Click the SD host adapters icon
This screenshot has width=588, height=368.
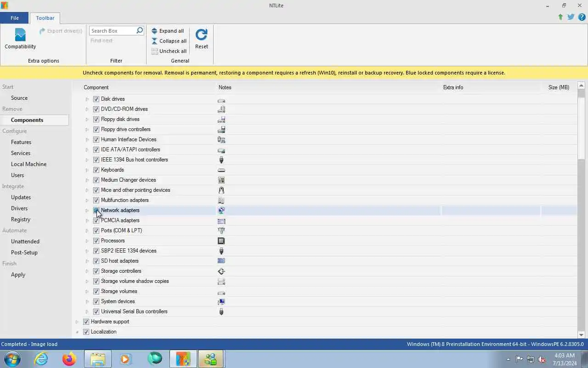coord(221,261)
